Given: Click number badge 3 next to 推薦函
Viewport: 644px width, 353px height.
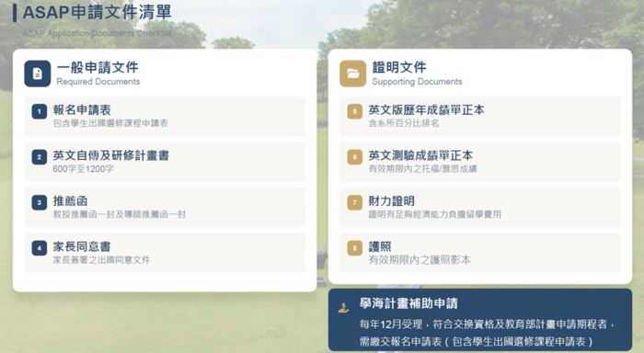Looking at the screenshot, I should pos(40,202).
